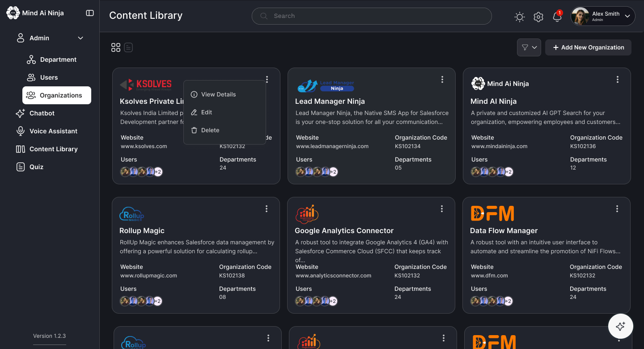The width and height of the screenshot is (644, 349).
Task: Open Voice Assistant section
Action: (47, 131)
